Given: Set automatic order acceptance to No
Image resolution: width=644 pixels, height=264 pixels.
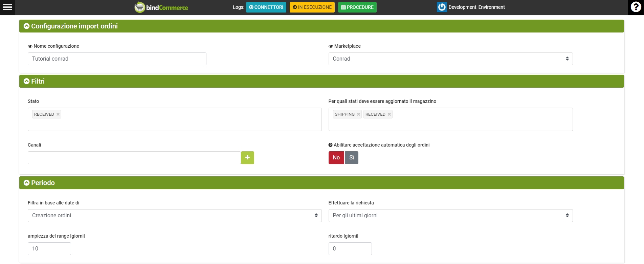Looking at the screenshot, I should (336, 158).
